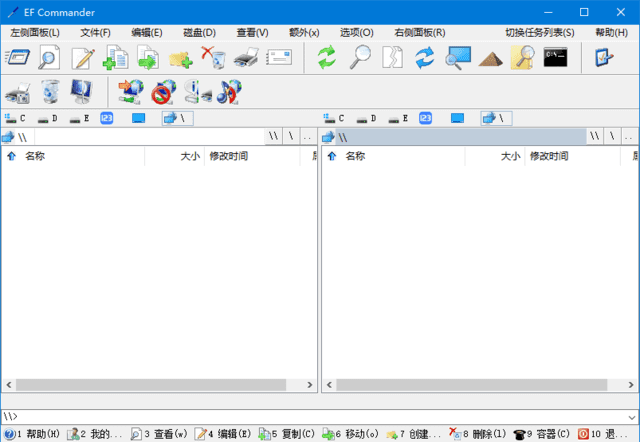The width and height of the screenshot is (640, 442).
Task: Click the right panel horizontal scrollbar left arrow
Action: click(x=329, y=384)
